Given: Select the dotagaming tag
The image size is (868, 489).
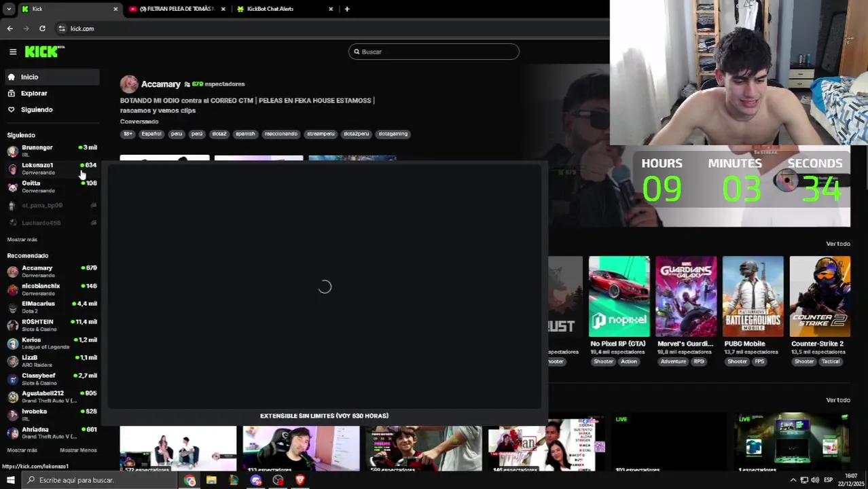Looking at the screenshot, I should pyautogui.click(x=393, y=134).
